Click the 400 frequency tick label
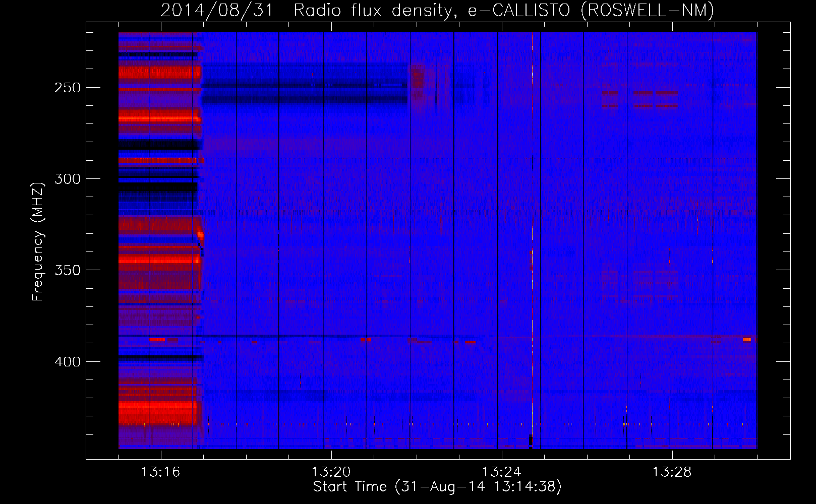Viewport: 816px width, 504px height. click(68, 362)
